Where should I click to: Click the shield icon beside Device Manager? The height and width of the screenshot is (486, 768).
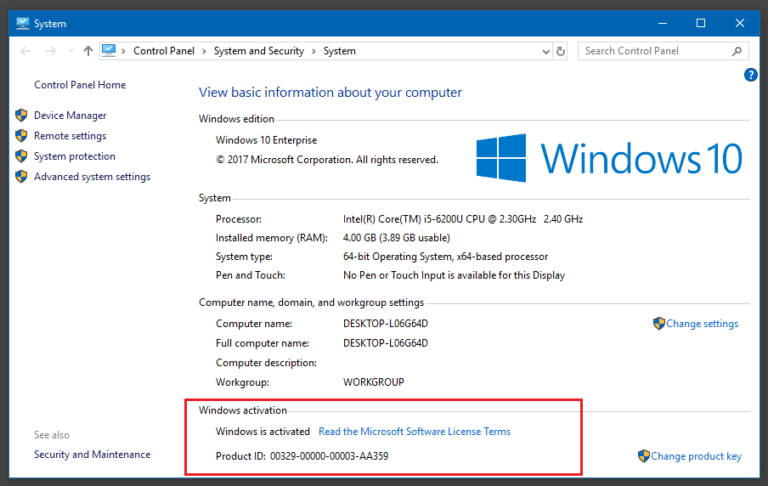21,116
